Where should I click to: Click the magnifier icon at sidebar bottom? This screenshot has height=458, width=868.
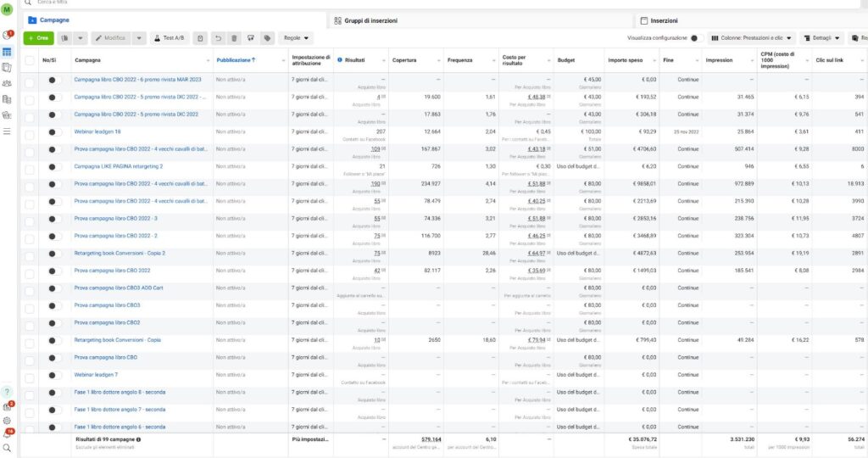coord(7,448)
